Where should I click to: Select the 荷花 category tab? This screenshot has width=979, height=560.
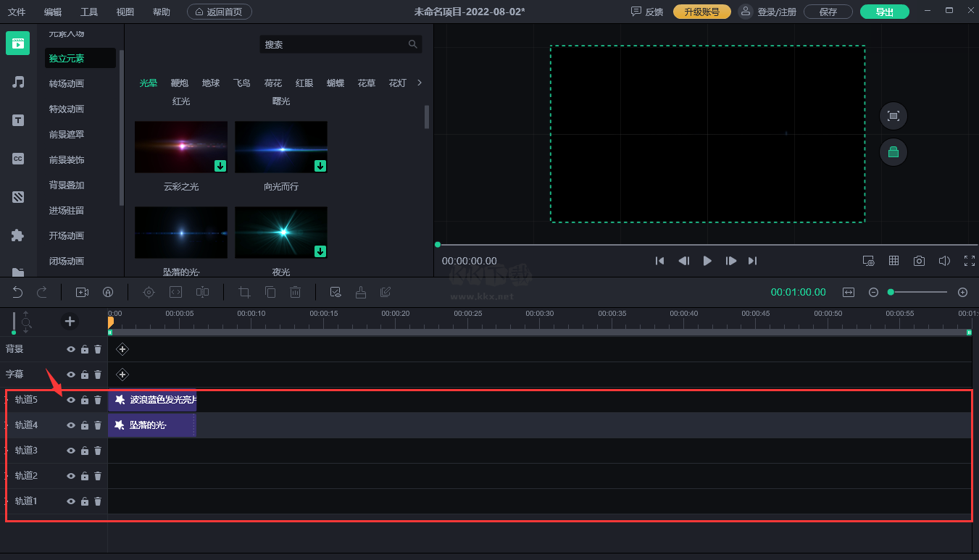(x=273, y=83)
